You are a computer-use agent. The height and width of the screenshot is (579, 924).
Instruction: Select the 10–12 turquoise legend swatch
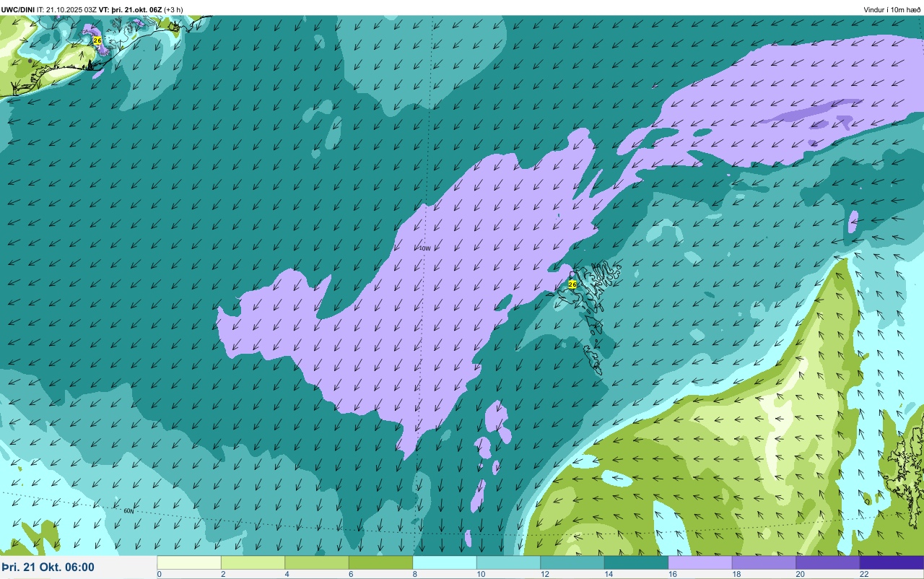[x=508, y=562]
